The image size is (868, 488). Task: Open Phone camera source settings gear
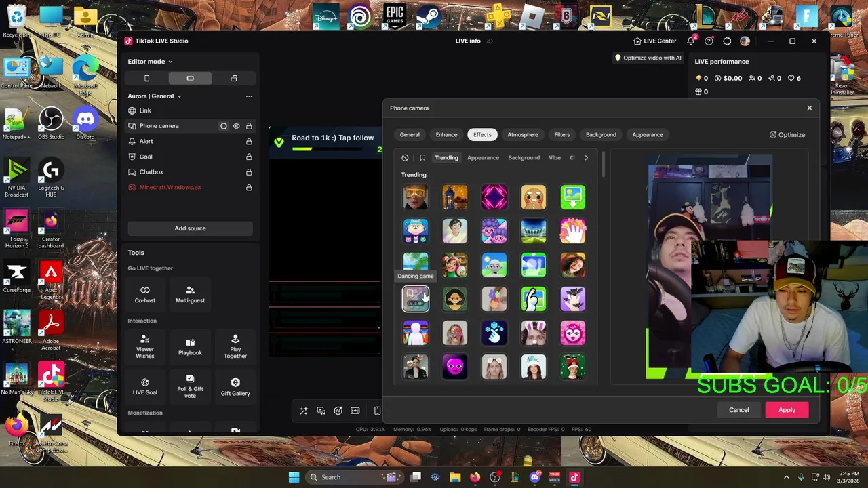[224, 126]
